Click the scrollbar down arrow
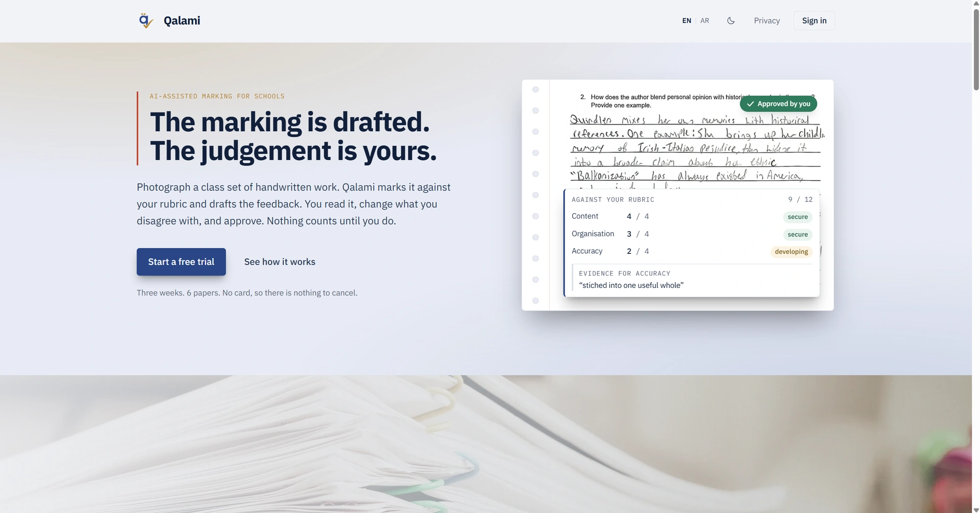 (976, 509)
